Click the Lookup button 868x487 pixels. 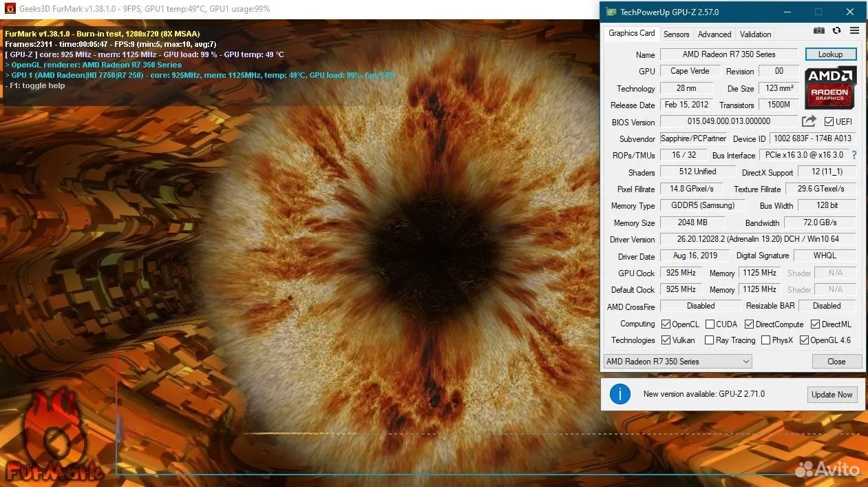pyautogui.click(x=830, y=54)
